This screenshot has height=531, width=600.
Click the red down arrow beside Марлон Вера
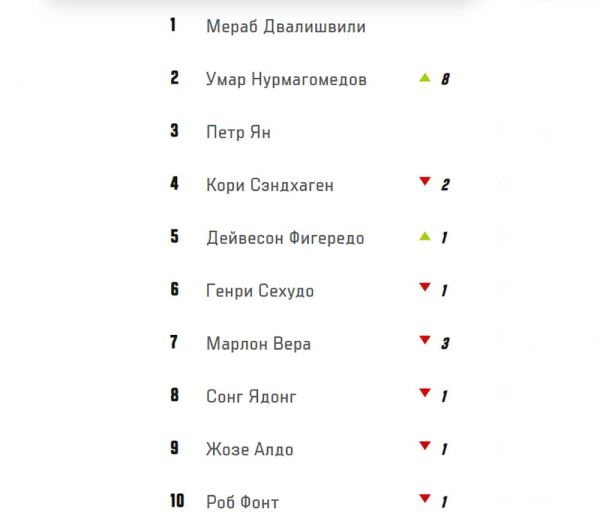pos(425,340)
